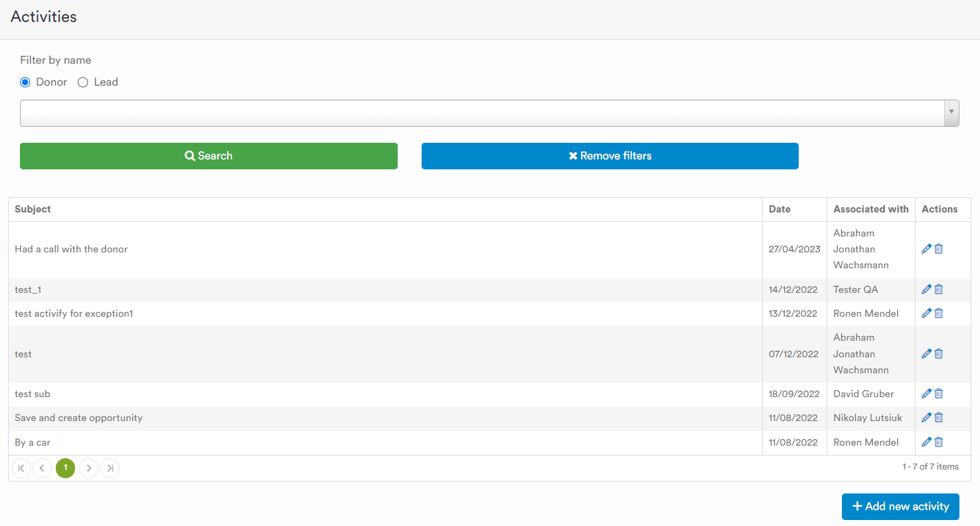Screen dimensions: 980x526
Task: Click 'Tester QA' in Associated with column
Action: [856, 290]
